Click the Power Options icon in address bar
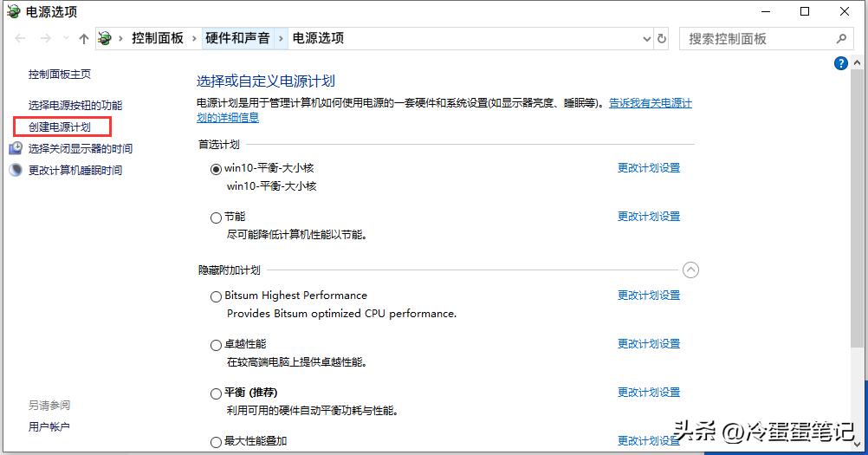The width and height of the screenshot is (868, 455). click(x=105, y=38)
